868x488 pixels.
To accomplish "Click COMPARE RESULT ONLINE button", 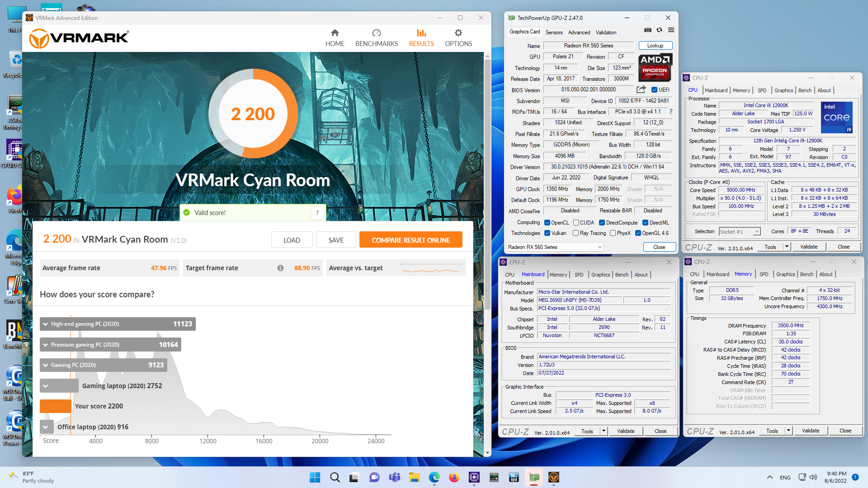I will 410,240.
